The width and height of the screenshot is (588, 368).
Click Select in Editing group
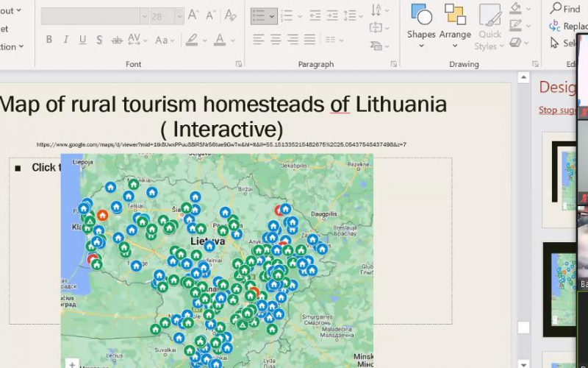[x=564, y=43]
